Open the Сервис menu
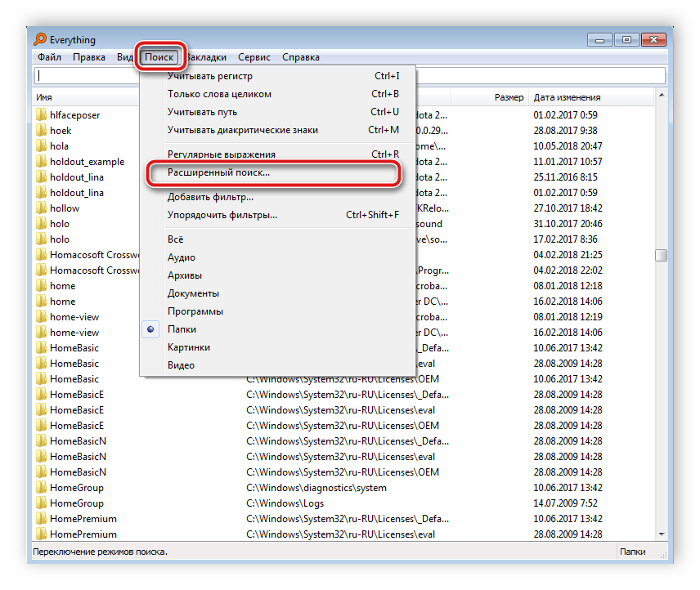 [x=254, y=57]
